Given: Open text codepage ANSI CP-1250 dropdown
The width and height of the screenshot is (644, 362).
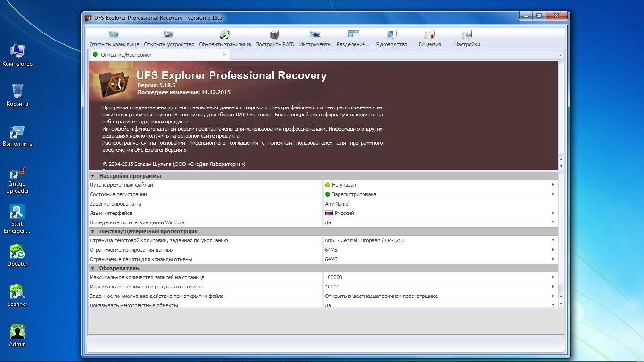Looking at the screenshot, I should pos(553,240).
